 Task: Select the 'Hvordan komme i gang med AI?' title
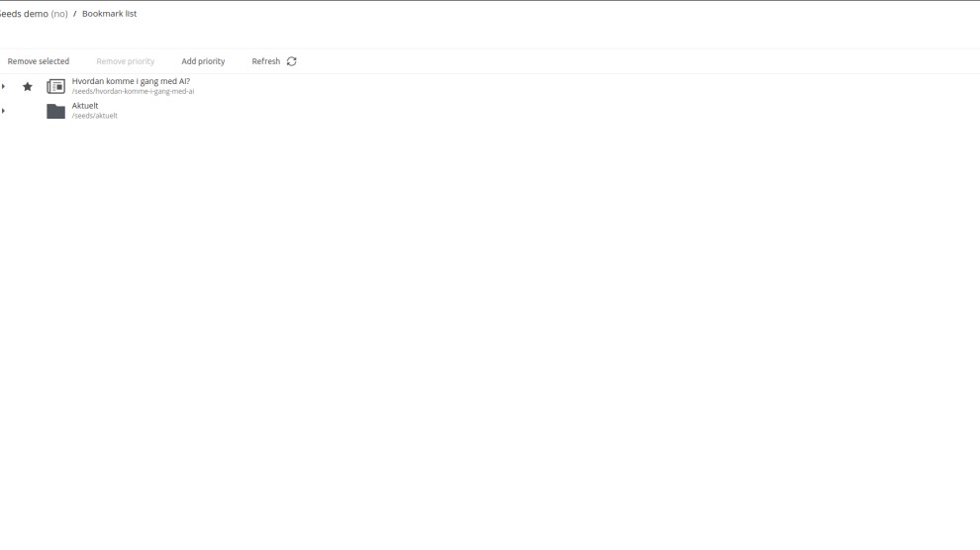[131, 81]
